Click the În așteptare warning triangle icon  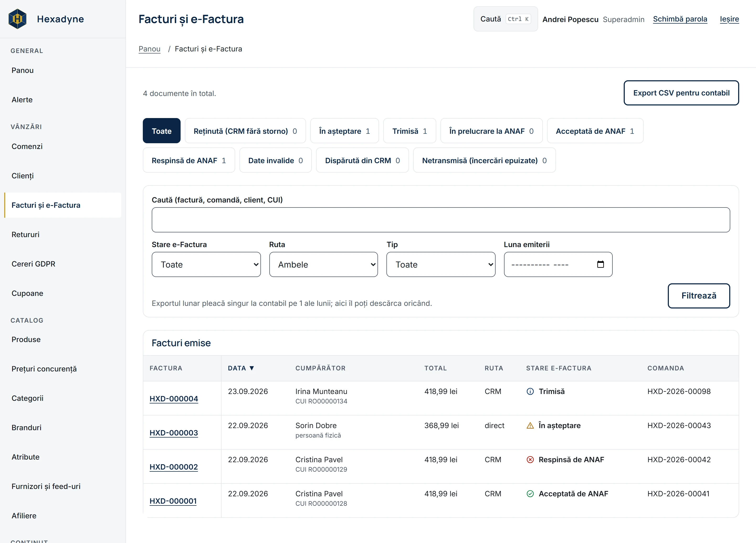click(x=530, y=425)
